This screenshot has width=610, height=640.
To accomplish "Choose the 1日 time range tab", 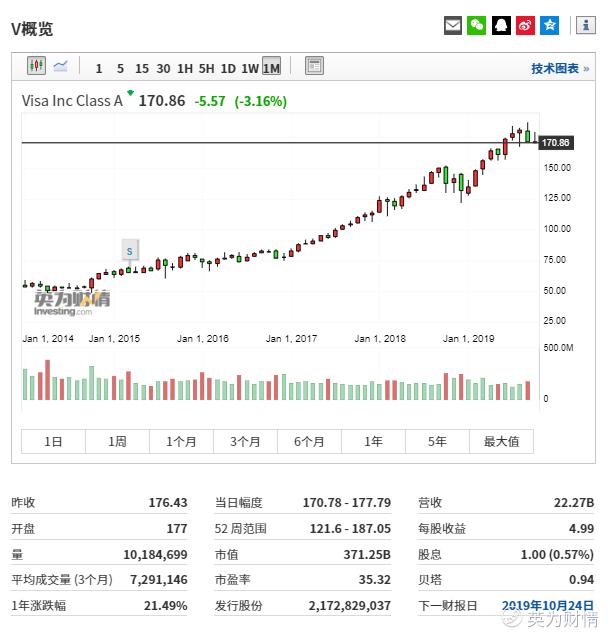I will 53,441.
